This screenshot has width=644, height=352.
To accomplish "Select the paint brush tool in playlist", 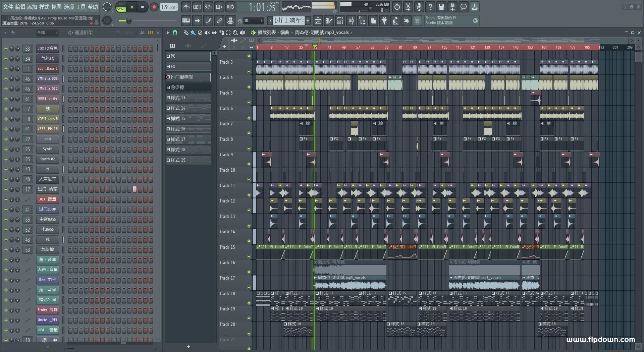I will point(193,33).
